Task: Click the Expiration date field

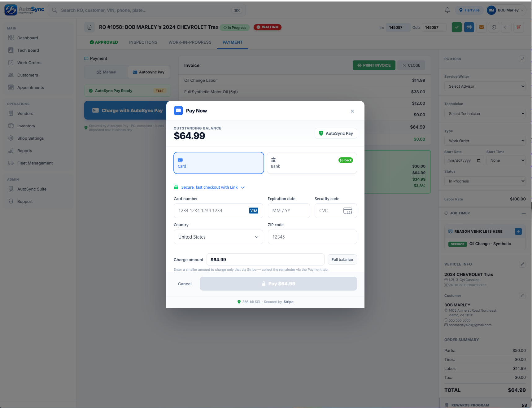Action: (289, 211)
